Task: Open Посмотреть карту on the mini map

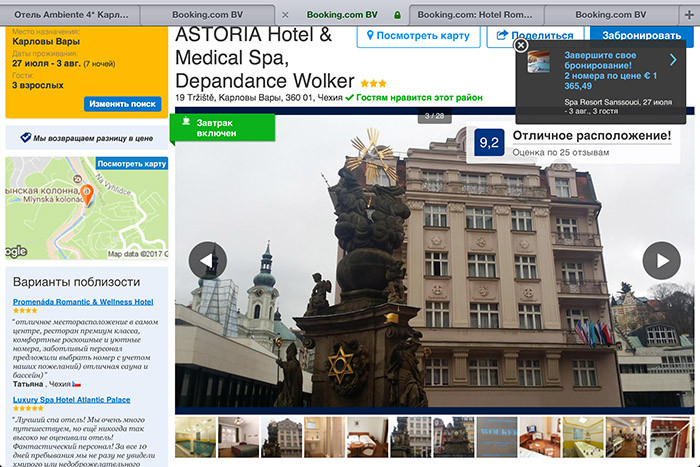Action: click(x=132, y=163)
